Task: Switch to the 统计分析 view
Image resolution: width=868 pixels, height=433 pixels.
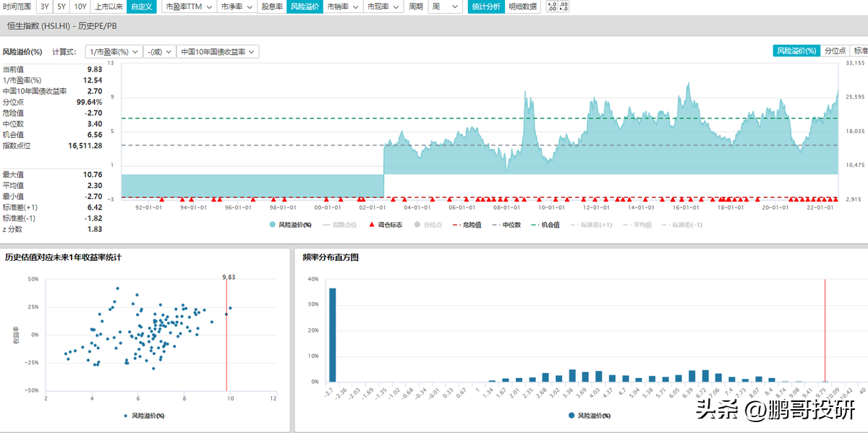Action: [x=485, y=7]
